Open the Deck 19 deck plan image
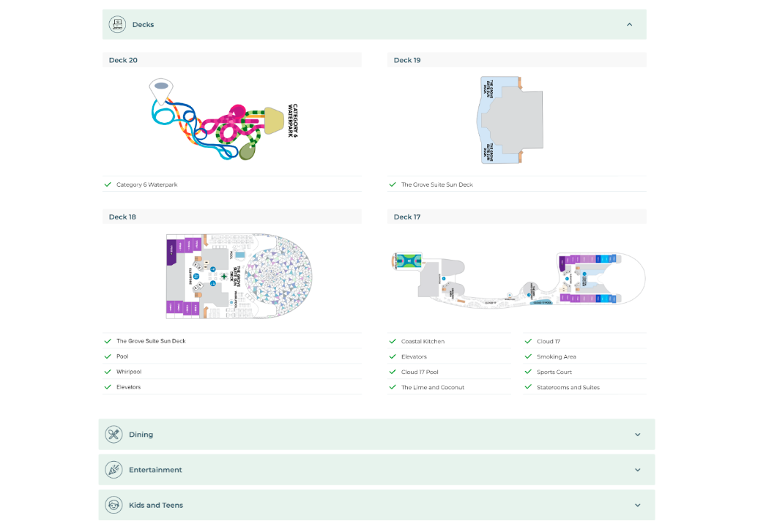The width and height of the screenshot is (766, 532). click(511, 120)
